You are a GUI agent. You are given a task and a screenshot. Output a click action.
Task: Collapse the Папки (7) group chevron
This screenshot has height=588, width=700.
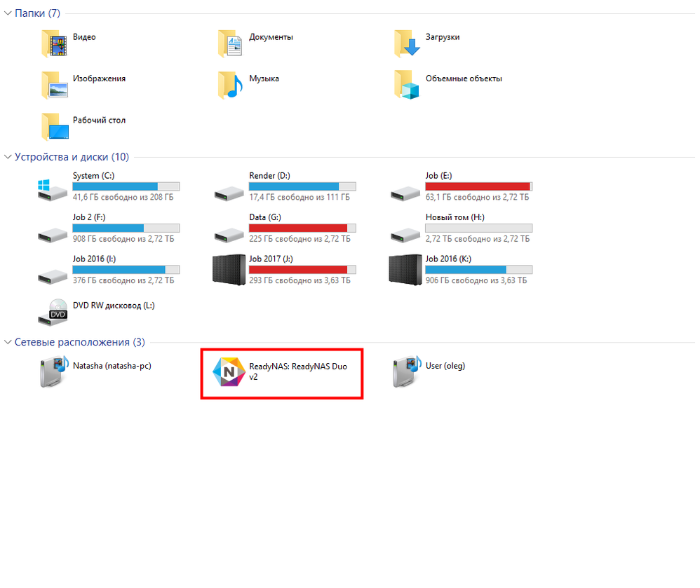[x=8, y=13]
